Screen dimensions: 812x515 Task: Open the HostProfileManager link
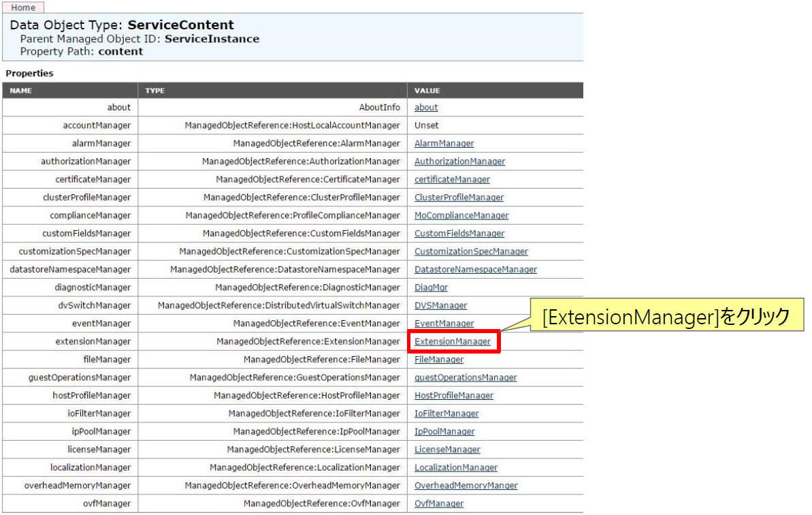coord(454,396)
